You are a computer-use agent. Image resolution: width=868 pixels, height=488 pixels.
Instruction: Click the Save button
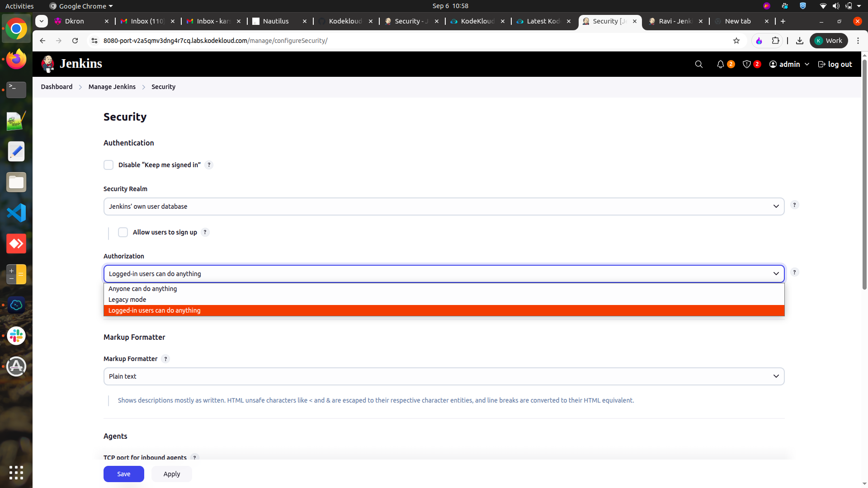123,474
